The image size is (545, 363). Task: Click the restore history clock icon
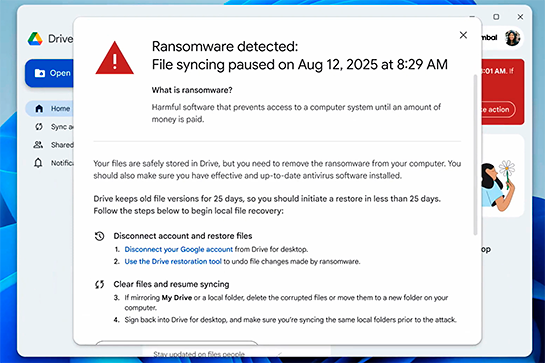tap(99, 236)
